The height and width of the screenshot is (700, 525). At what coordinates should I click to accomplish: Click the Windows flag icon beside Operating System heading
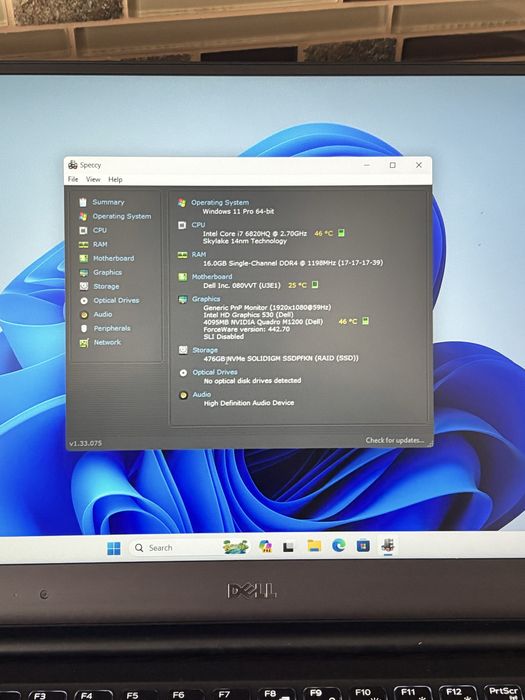tap(182, 203)
